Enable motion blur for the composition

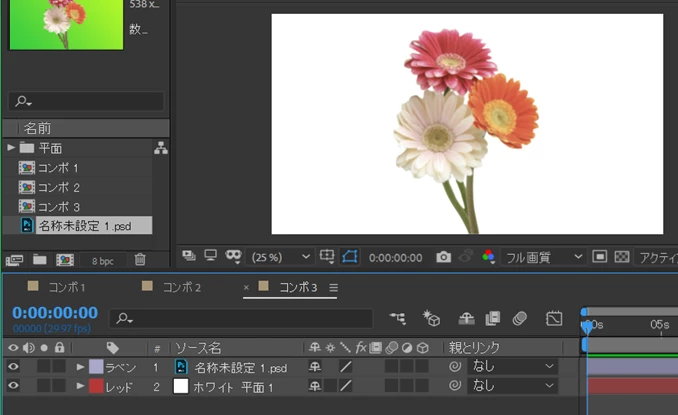point(520,319)
